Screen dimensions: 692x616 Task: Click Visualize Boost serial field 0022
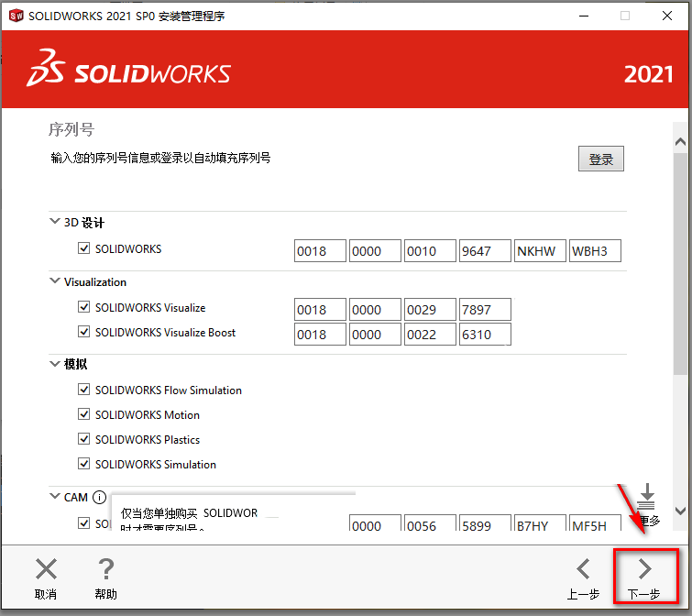pyautogui.click(x=430, y=334)
